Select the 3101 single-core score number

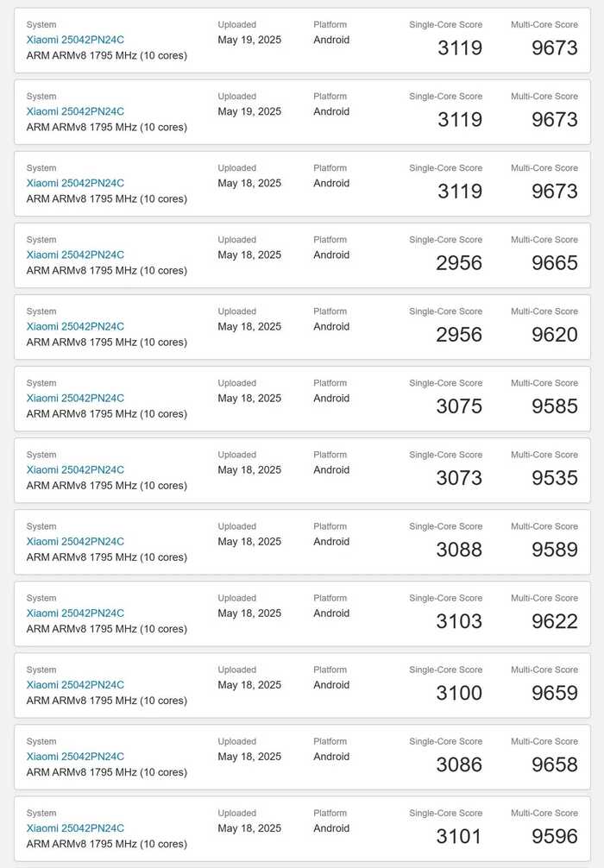(x=459, y=836)
